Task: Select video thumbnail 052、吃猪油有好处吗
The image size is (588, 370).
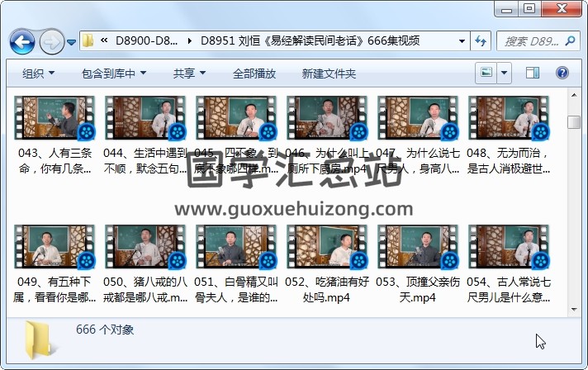Action: pyautogui.click(x=327, y=247)
